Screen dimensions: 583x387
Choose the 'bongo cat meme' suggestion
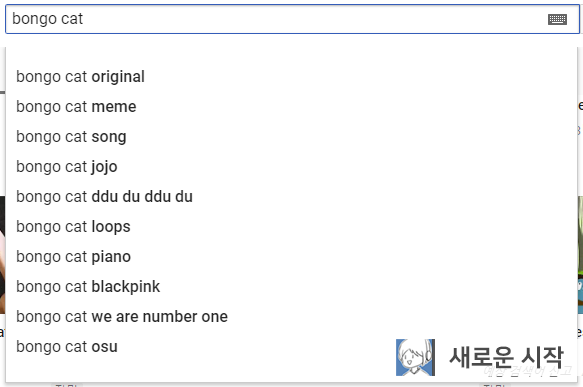click(x=292, y=107)
